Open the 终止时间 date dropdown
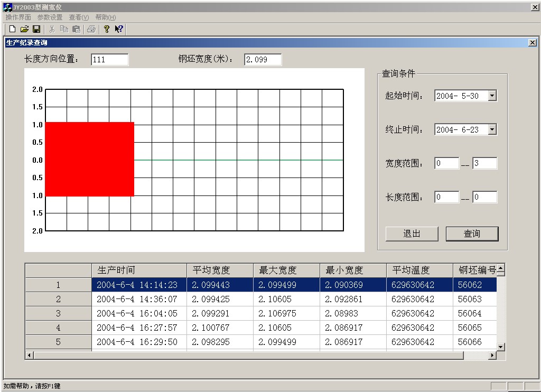Screen dimensions: 541x392 tap(492, 129)
